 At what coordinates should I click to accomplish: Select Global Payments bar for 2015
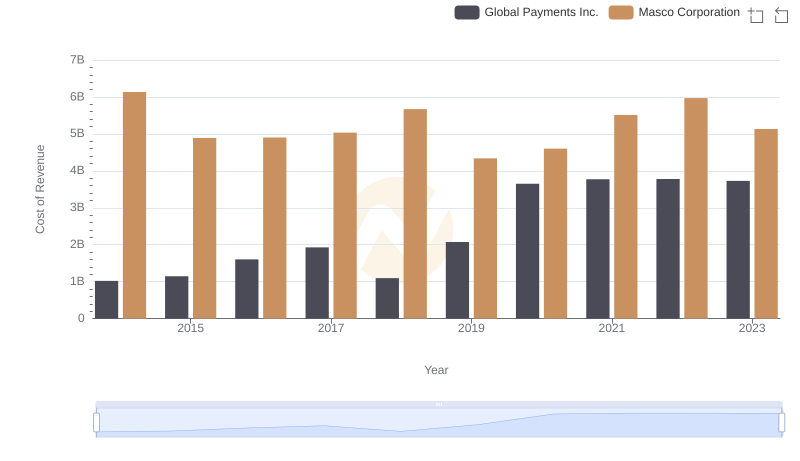click(x=177, y=297)
